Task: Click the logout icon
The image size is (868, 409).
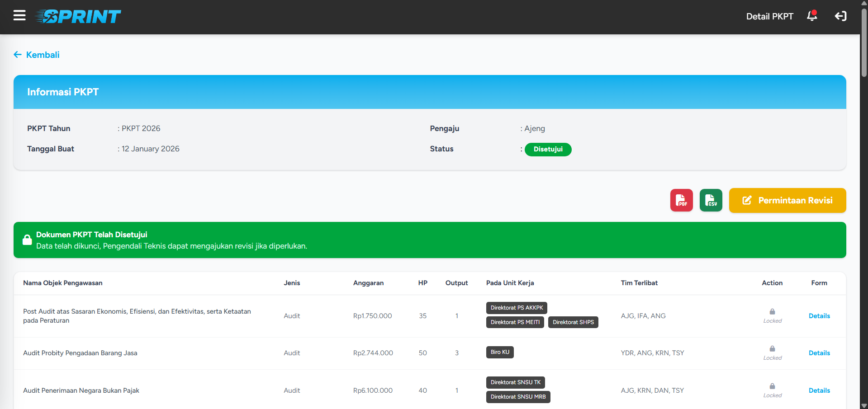Action: (x=840, y=16)
